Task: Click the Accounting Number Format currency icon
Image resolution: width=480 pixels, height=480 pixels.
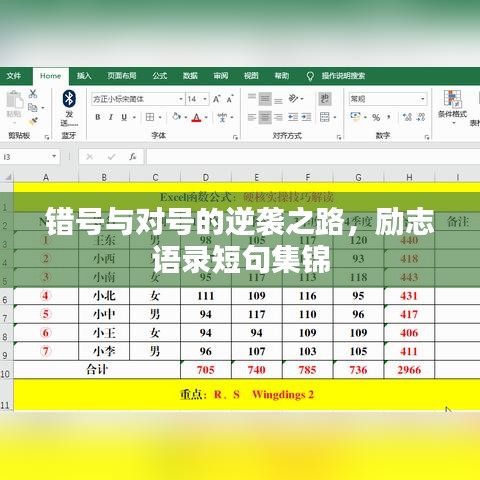Action: [356, 117]
